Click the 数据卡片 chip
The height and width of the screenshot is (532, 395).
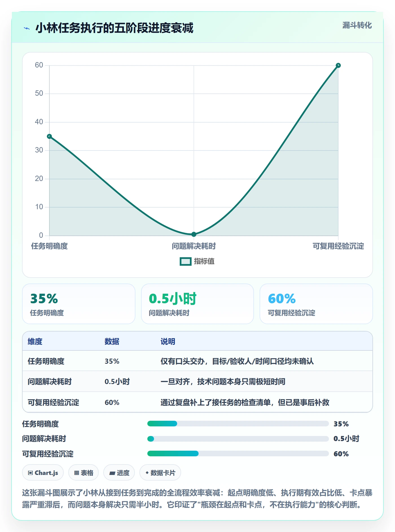(160, 473)
